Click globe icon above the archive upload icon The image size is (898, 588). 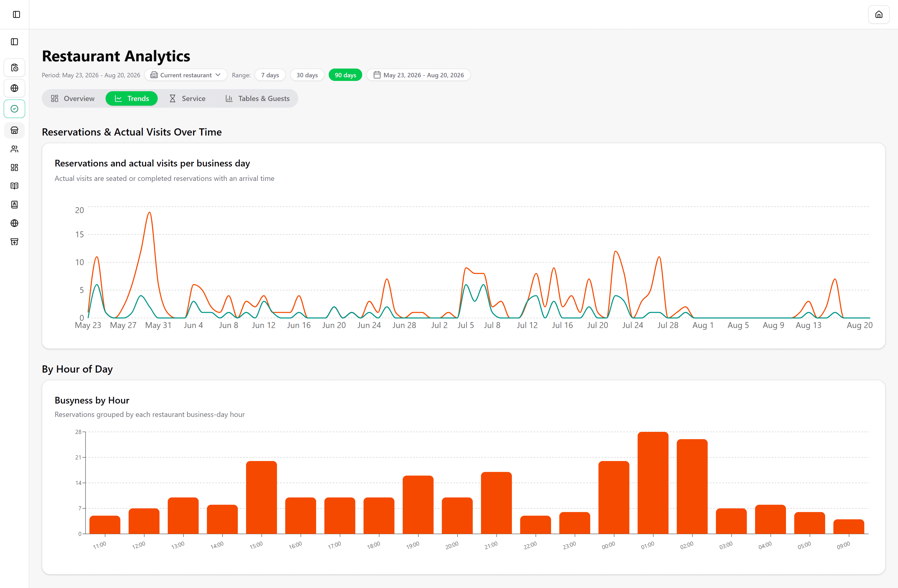click(x=14, y=223)
